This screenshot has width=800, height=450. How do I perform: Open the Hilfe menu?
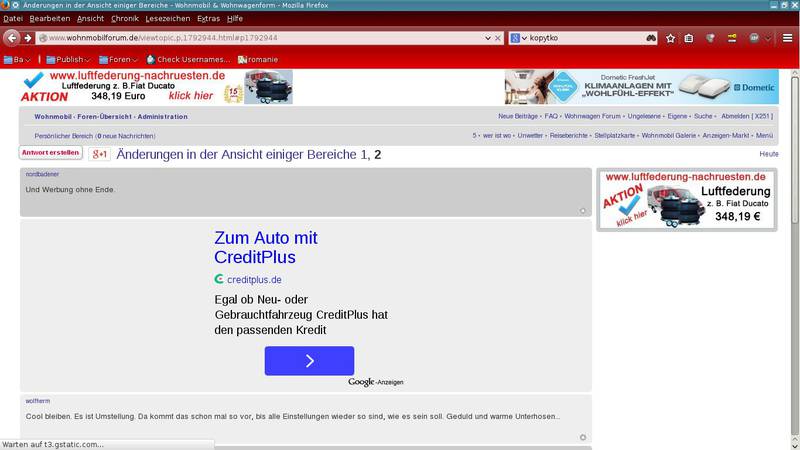click(235, 18)
